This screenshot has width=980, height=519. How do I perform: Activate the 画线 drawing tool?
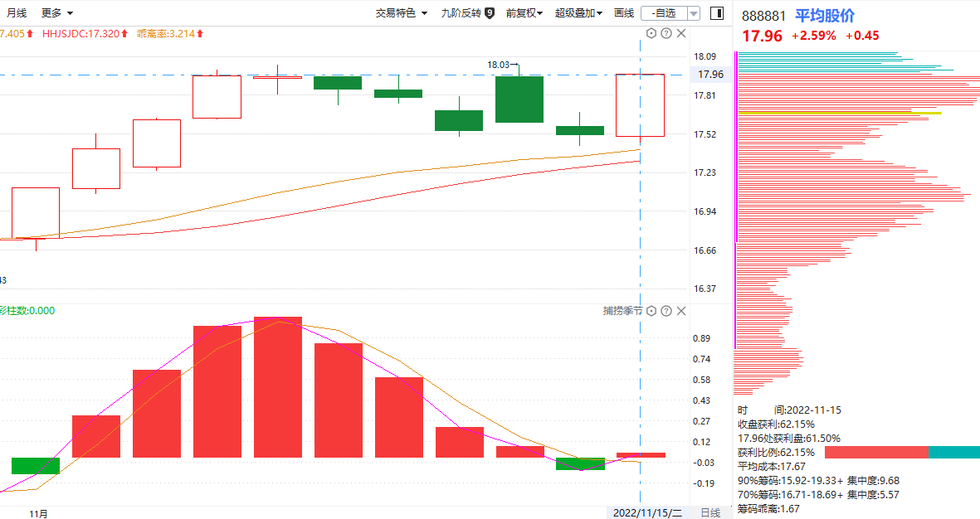click(624, 13)
